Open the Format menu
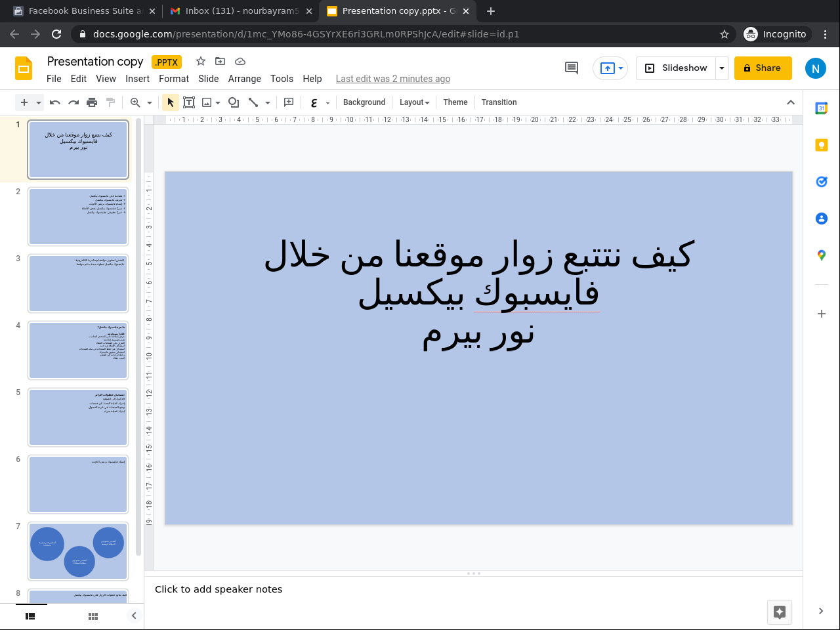Viewport: 840px width, 630px height. [174, 79]
